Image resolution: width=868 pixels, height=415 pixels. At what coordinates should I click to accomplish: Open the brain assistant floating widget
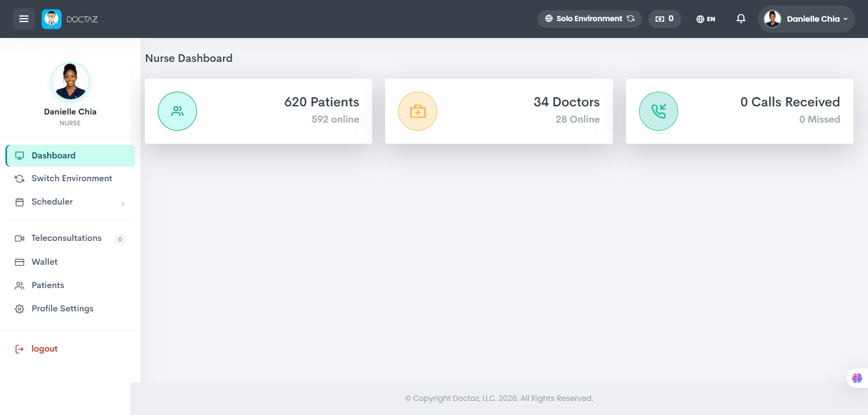tap(857, 378)
